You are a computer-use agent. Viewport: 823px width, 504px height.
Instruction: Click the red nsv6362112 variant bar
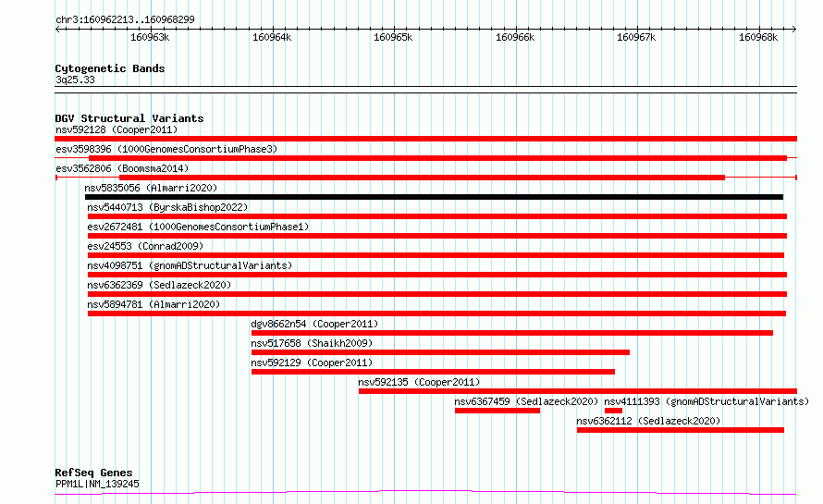681,430
